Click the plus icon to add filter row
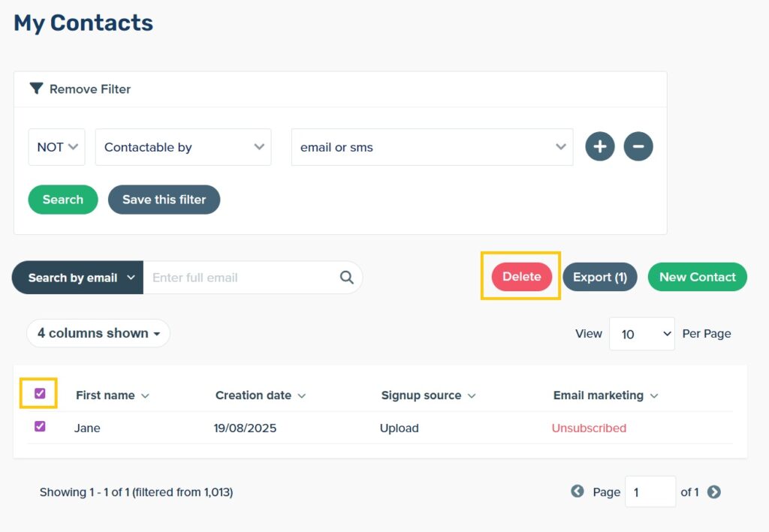769x532 pixels. click(600, 146)
